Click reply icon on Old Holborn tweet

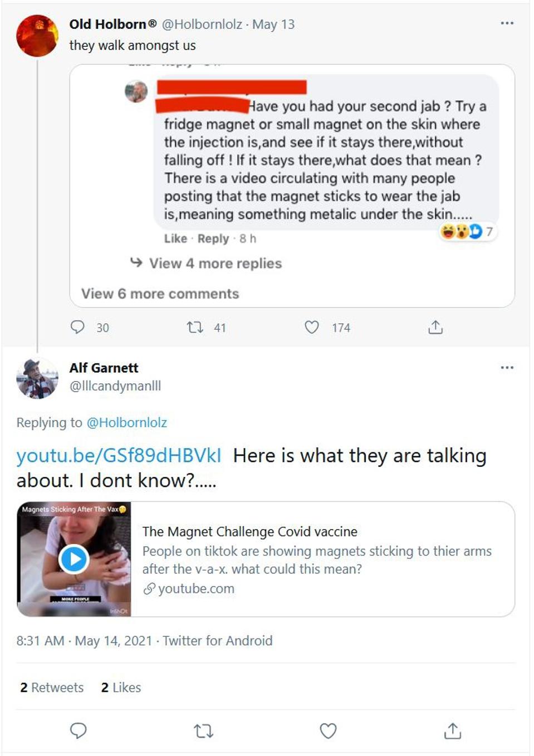[x=77, y=327]
